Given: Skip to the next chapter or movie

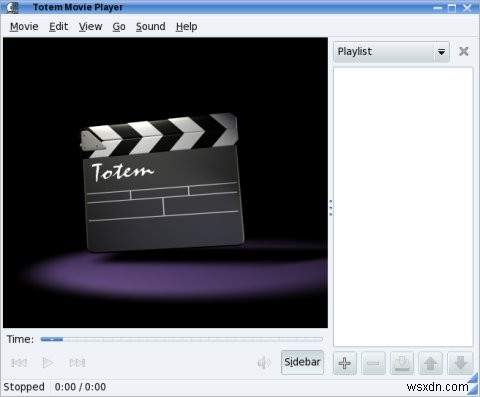Looking at the screenshot, I should coord(77,363).
